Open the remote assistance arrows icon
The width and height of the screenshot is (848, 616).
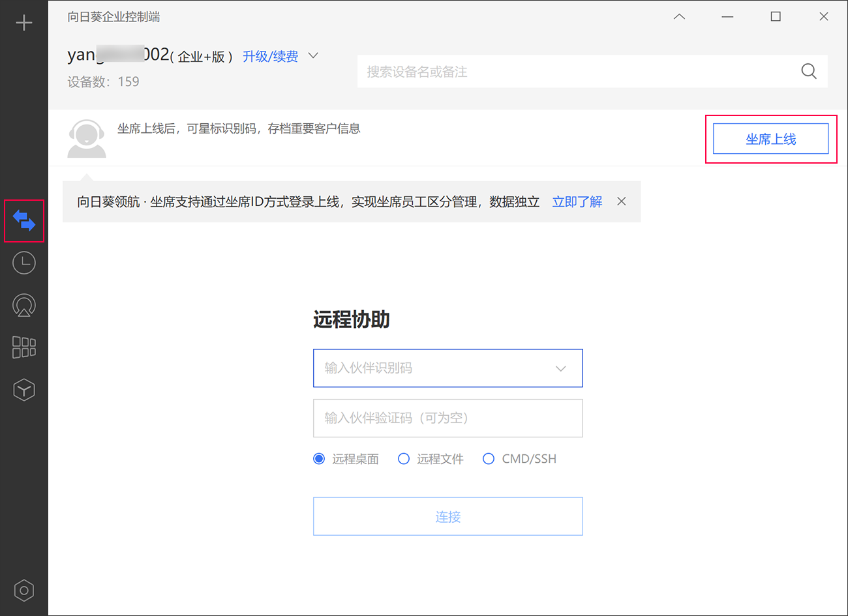[24, 221]
